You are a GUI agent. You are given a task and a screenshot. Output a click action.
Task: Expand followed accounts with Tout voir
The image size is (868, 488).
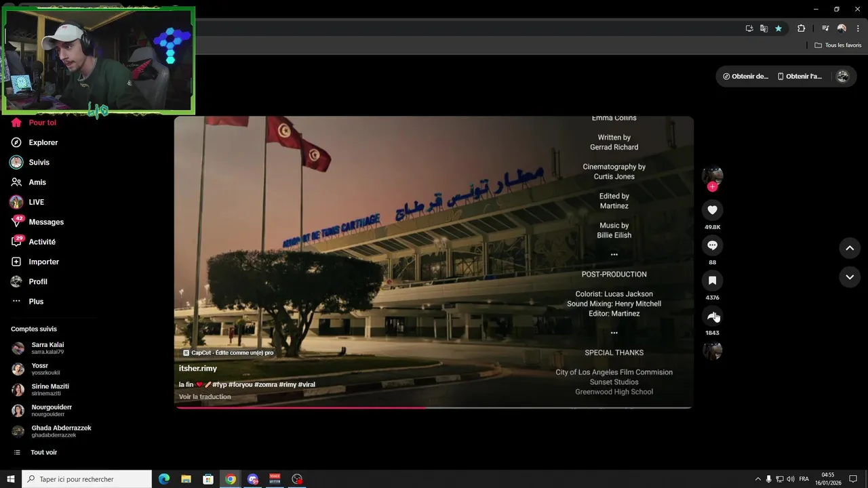point(35,452)
